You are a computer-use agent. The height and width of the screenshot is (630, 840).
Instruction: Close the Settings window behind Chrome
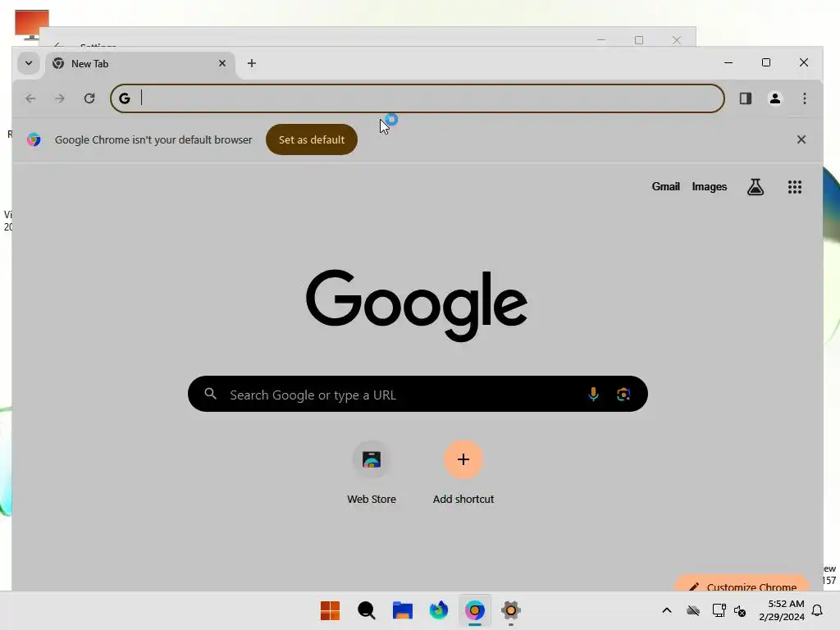click(677, 40)
